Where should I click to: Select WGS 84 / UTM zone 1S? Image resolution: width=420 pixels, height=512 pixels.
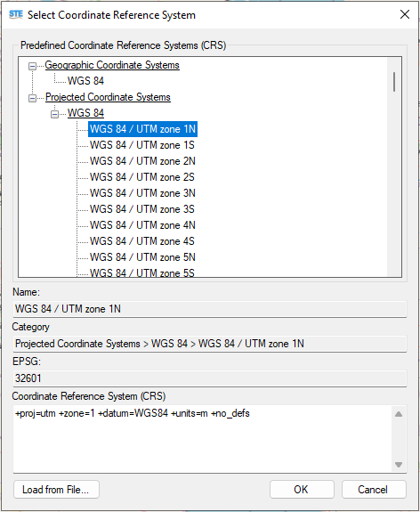[x=142, y=145]
